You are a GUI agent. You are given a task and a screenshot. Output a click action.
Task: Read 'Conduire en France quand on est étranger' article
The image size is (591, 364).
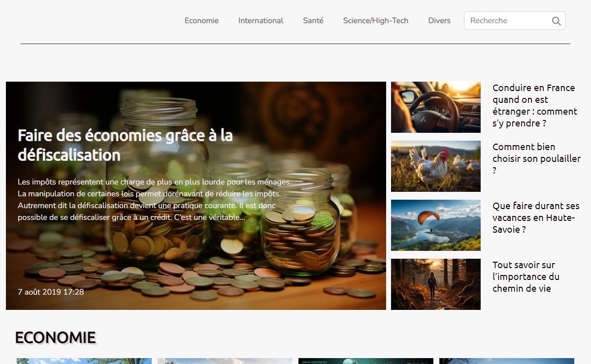[535, 105]
